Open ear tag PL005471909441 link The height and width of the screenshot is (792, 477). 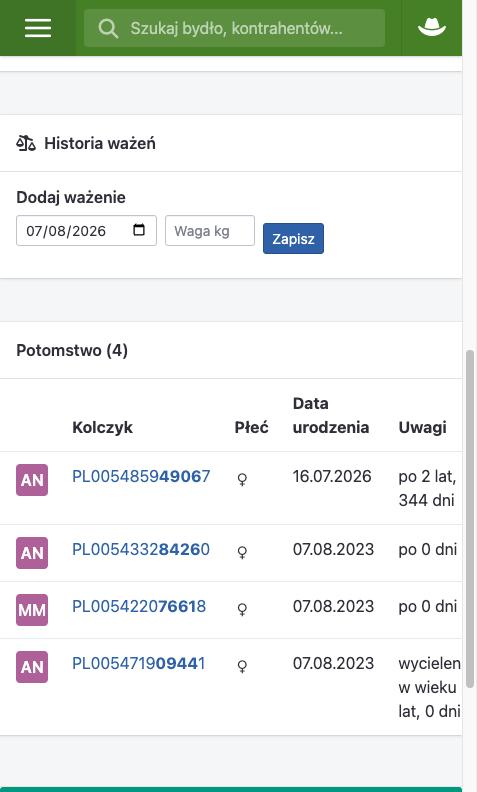click(139, 663)
